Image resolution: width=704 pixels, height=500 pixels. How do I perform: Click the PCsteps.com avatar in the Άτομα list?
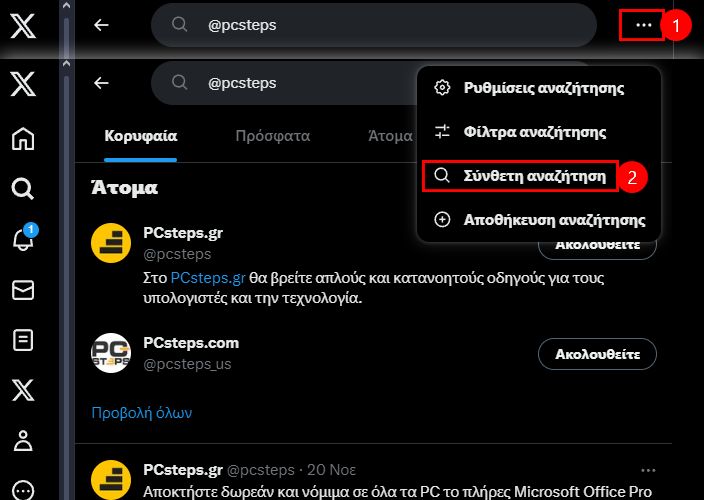tap(111, 353)
